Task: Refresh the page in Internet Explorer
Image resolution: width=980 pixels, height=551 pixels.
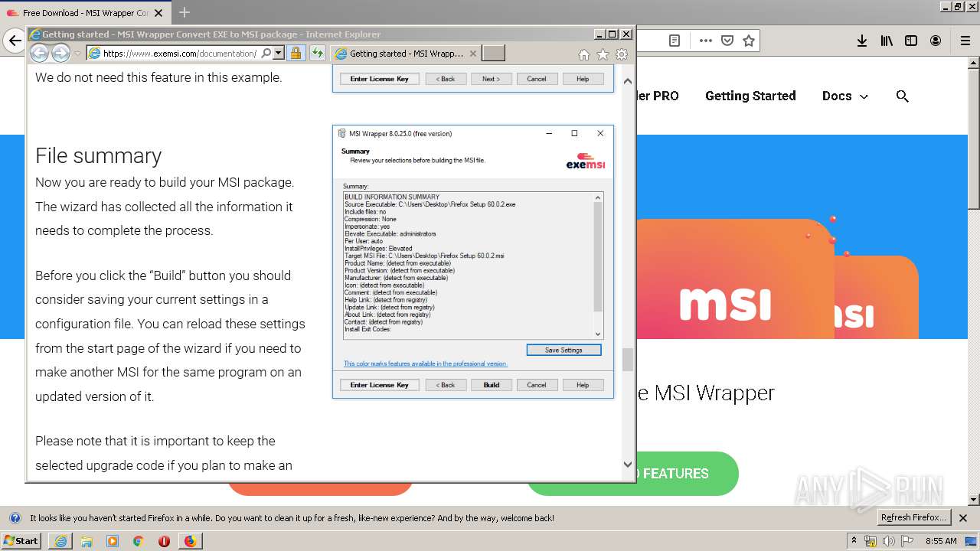Action: tap(317, 54)
